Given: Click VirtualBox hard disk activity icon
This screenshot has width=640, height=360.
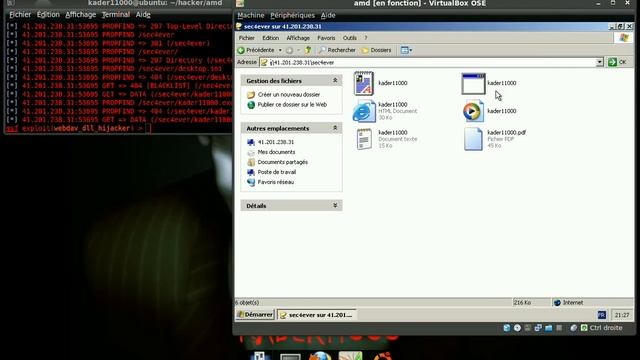Looking at the screenshot, I should pos(507,328).
